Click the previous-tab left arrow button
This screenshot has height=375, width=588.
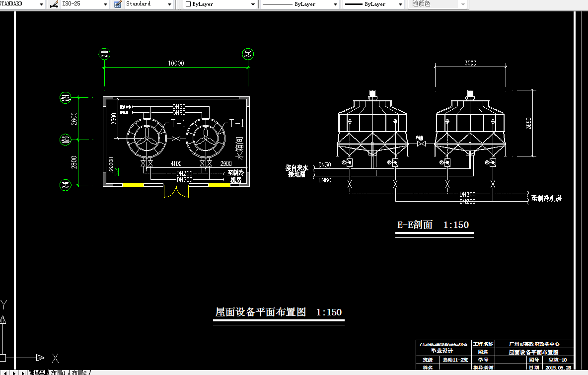(x=5, y=373)
